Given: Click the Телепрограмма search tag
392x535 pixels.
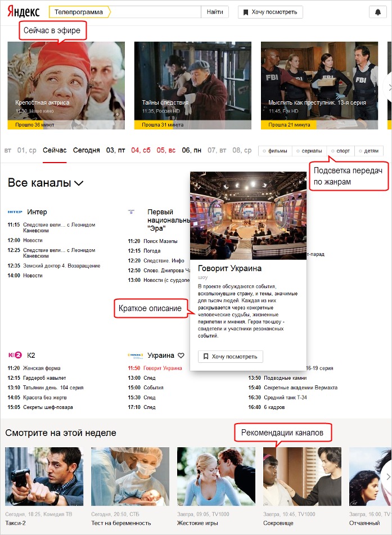Looking at the screenshot, I should pyautogui.click(x=79, y=12).
